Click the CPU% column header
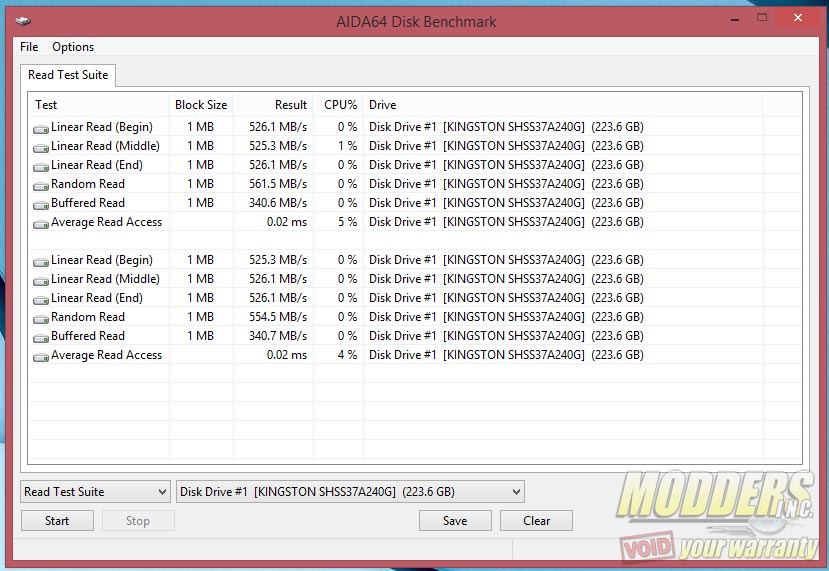This screenshot has height=571, width=829. click(x=338, y=105)
